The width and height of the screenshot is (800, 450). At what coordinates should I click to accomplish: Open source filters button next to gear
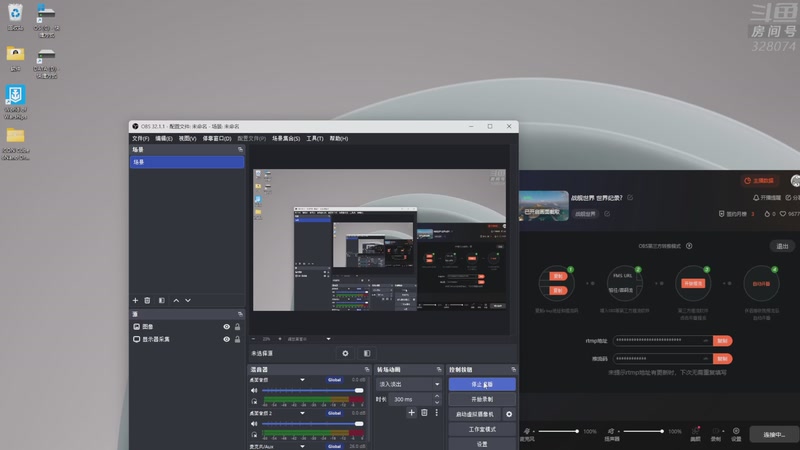(367, 353)
